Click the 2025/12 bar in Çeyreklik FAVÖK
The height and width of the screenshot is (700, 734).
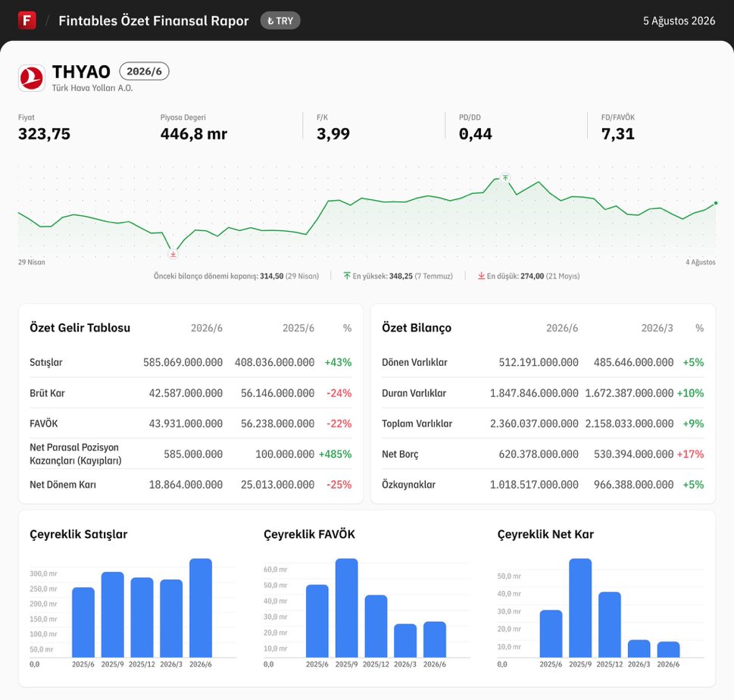(376, 626)
